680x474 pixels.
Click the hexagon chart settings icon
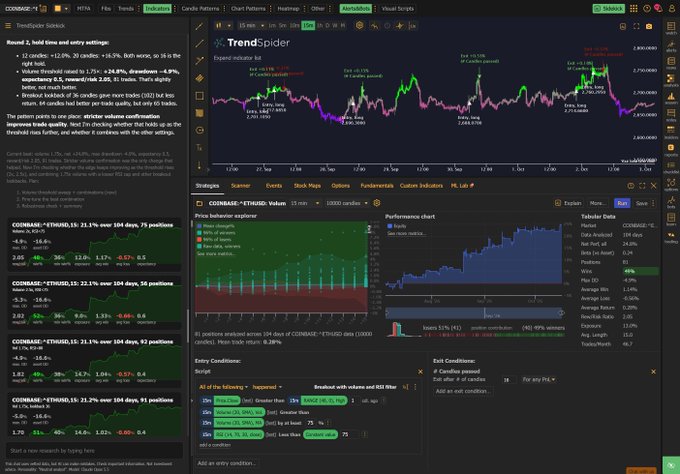360,26
